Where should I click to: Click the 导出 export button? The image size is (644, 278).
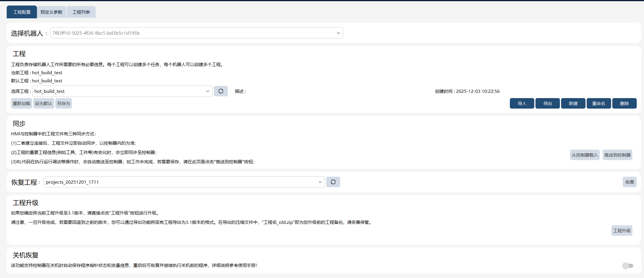click(548, 103)
